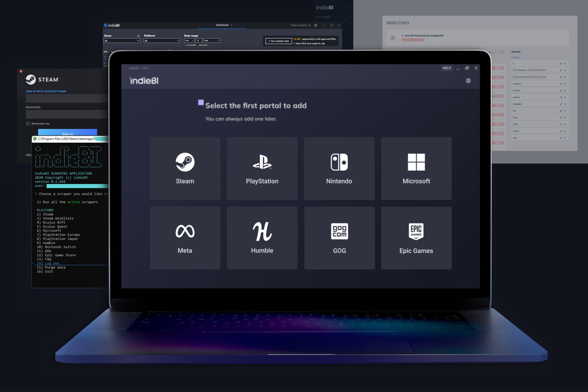This screenshot has width=588, height=392.
Task: Click the 'fasfas' game row
Action: coord(540,117)
